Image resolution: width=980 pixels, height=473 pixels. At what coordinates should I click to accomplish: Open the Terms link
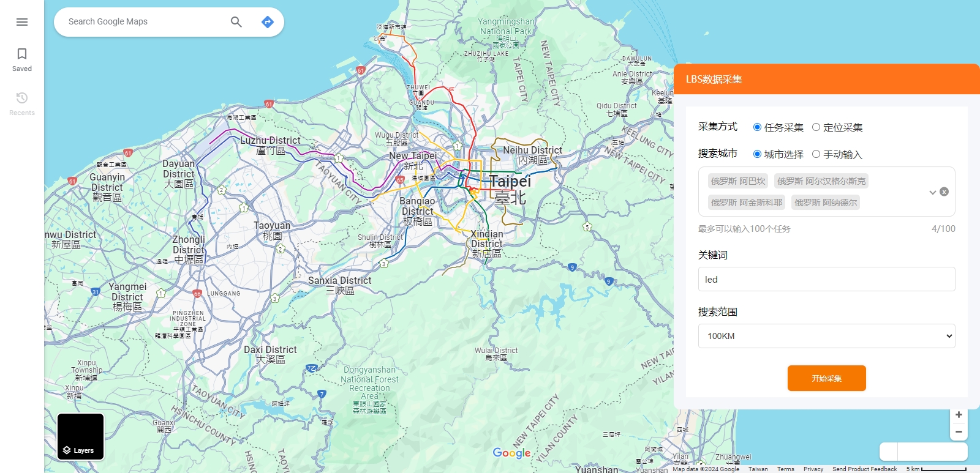tap(786, 469)
